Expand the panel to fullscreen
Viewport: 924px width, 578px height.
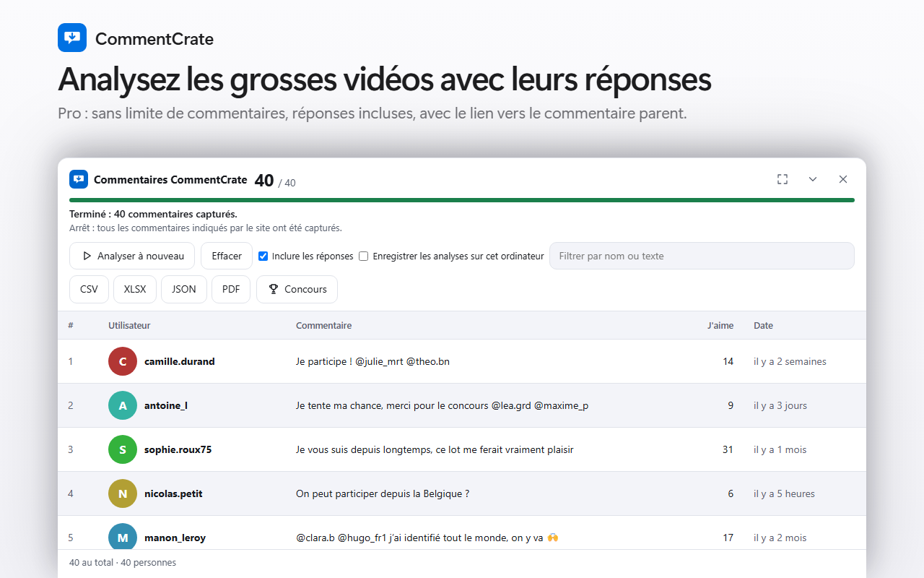point(783,179)
